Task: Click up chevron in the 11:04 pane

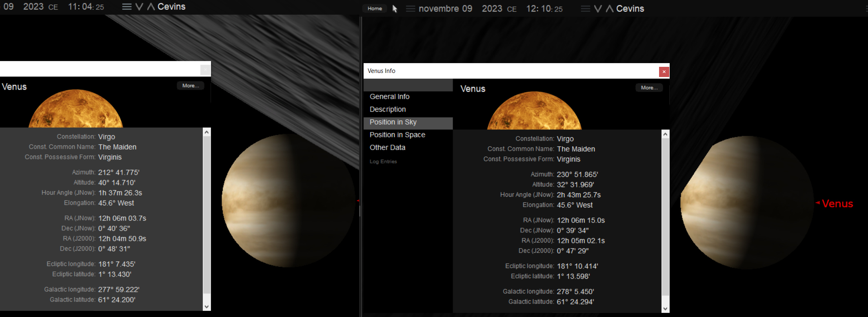Action: pyautogui.click(x=151, y=7)
